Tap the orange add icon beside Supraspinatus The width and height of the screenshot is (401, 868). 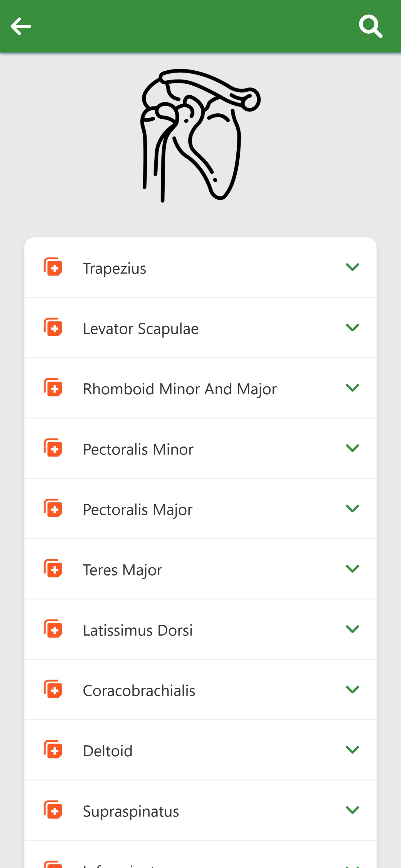click(53, 810)
